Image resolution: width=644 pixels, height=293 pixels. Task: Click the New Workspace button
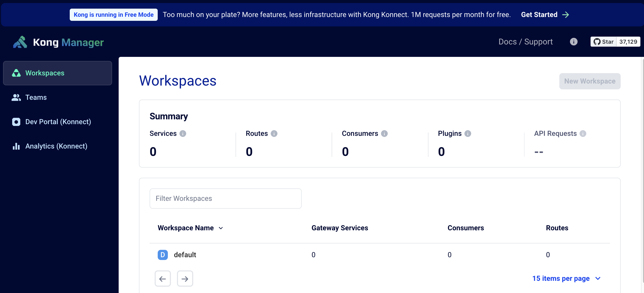click(x=589, y=81)
